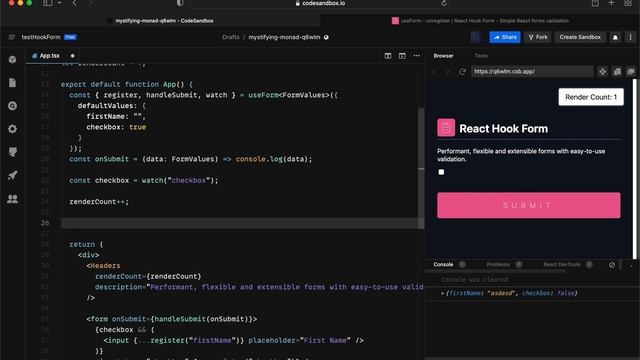Click the mystifying-monad-q6wlm sandbox title
640x360 pixels.
284,37
